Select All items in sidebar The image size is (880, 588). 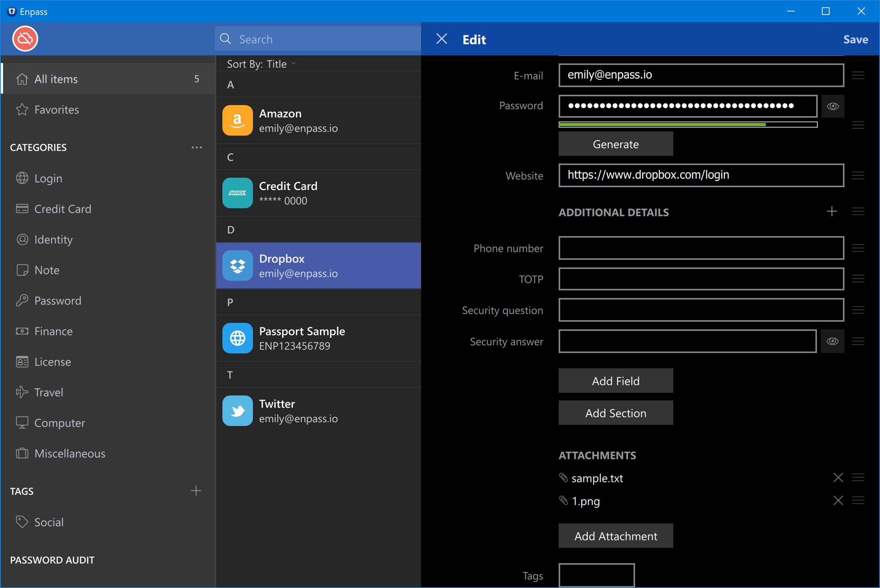[109, 79]
